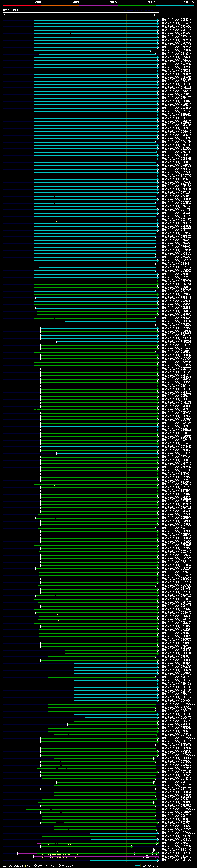Select hit UniRef100_C6T4J5
Image resolution: width=197 pixels, height=868 pixels.
(176, 23)
